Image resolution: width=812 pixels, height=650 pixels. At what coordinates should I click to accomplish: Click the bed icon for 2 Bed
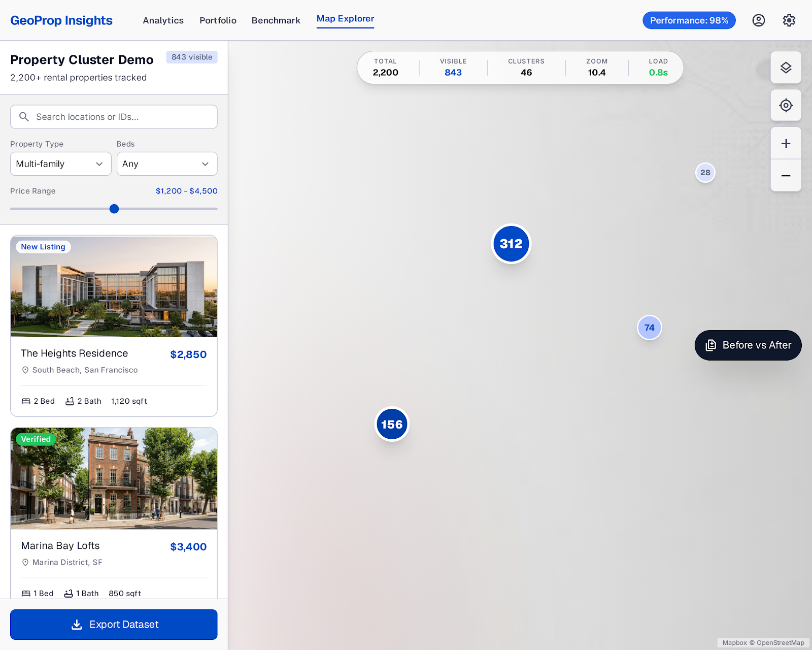26,401
